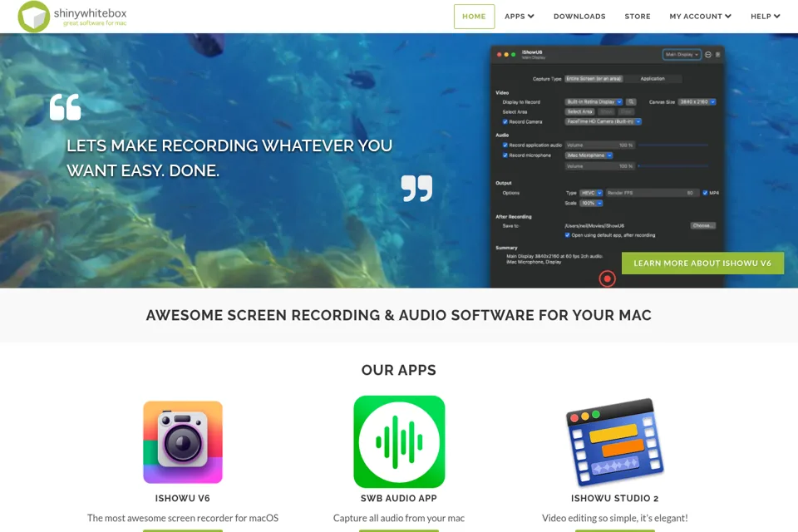Image resolution: width=798 pixels, height=532 pixels.
Task: Open the SWB Audio App waveform icon
Action: pyautogui.click(x=399, y=441)
